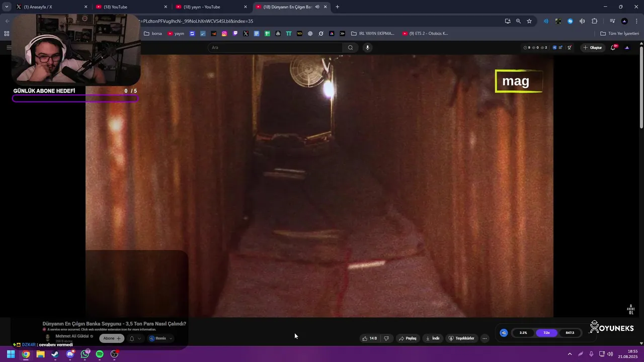The width and height of the screenshot is (644, 362).
Task: Click the YouTube Ara search field
Action: [x=276, y=48]
